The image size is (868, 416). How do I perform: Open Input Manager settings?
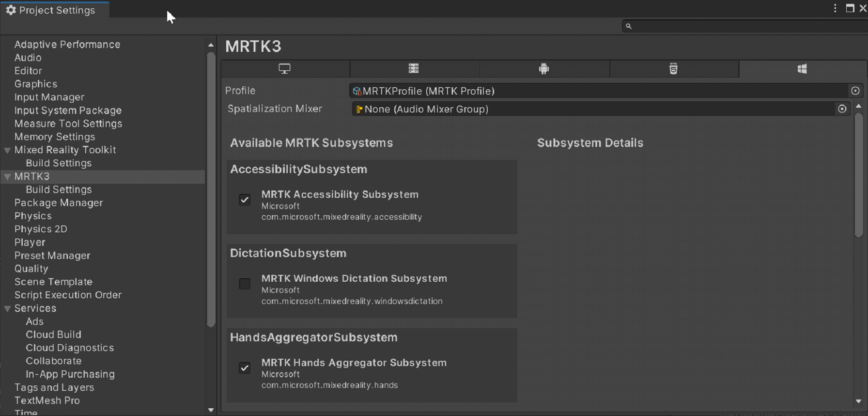pyautogui.click(x=49, y=97)
